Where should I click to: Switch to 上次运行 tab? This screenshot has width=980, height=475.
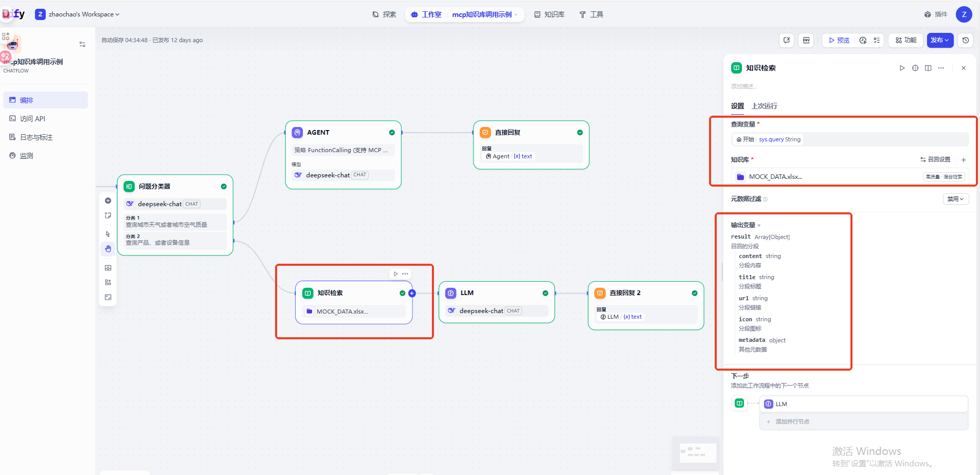tap(764, 106)
